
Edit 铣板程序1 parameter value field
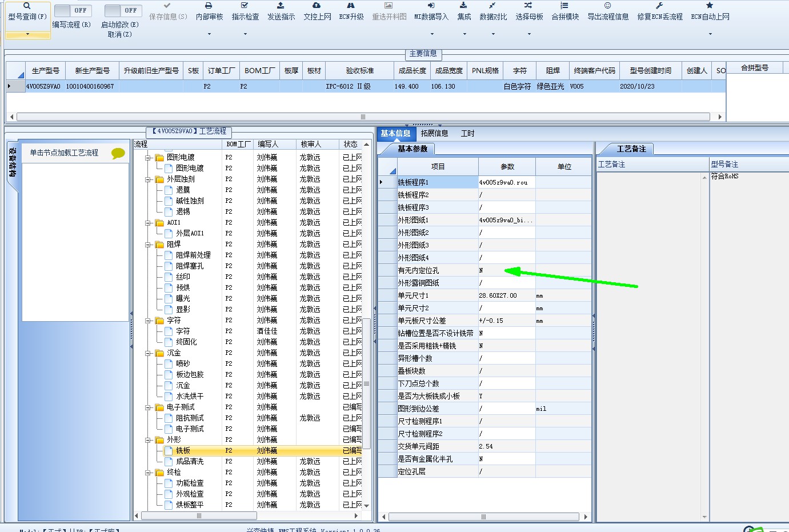[x=507, y=182]
